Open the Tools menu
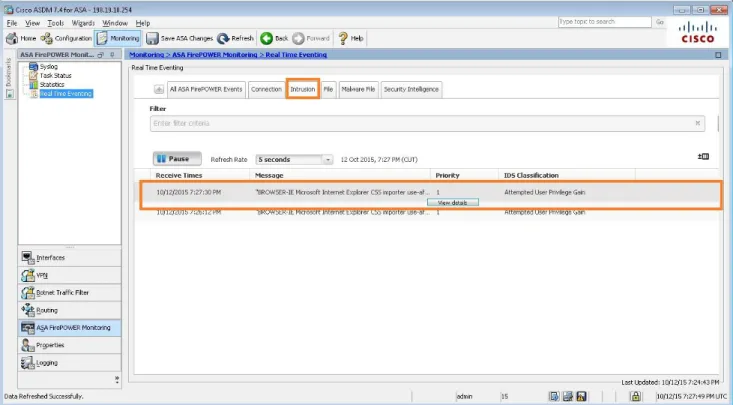This screenshot has width=733, height=405. [56, 23]
